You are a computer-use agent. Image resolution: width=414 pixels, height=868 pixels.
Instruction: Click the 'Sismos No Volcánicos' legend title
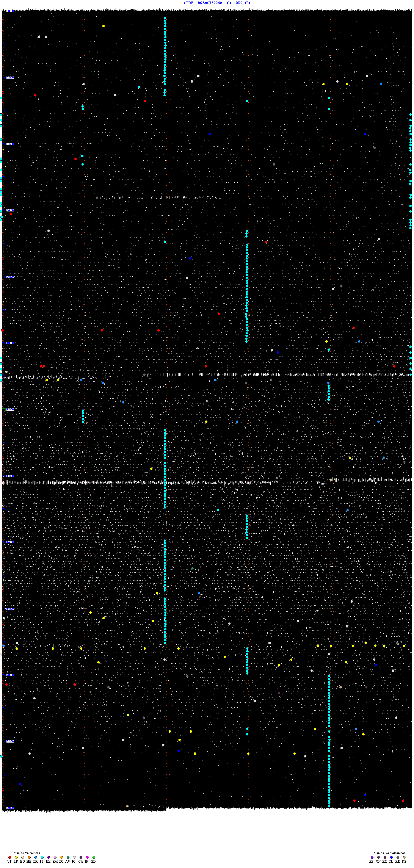(389, 853)
